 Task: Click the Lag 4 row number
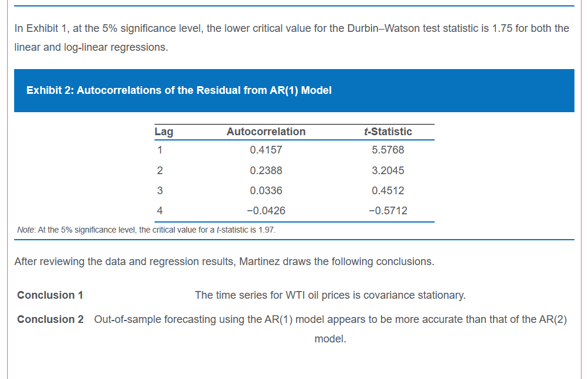159,211
